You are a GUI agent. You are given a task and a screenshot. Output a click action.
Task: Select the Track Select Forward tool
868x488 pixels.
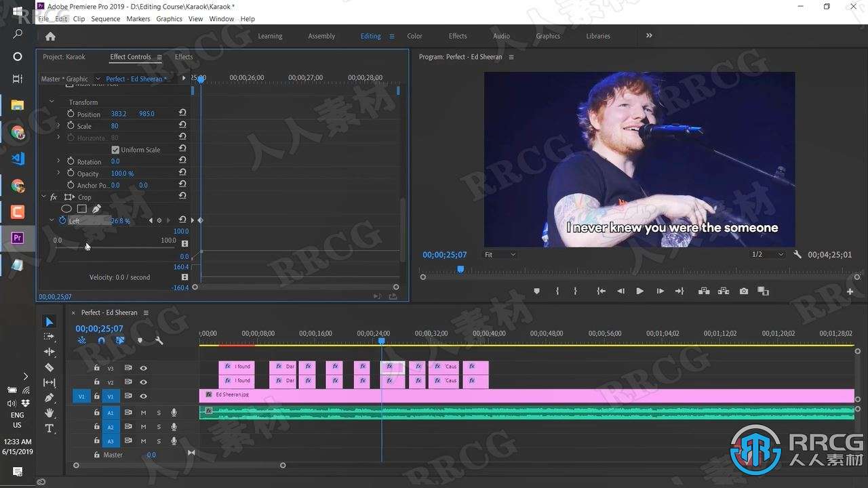(x=50, y=337)
